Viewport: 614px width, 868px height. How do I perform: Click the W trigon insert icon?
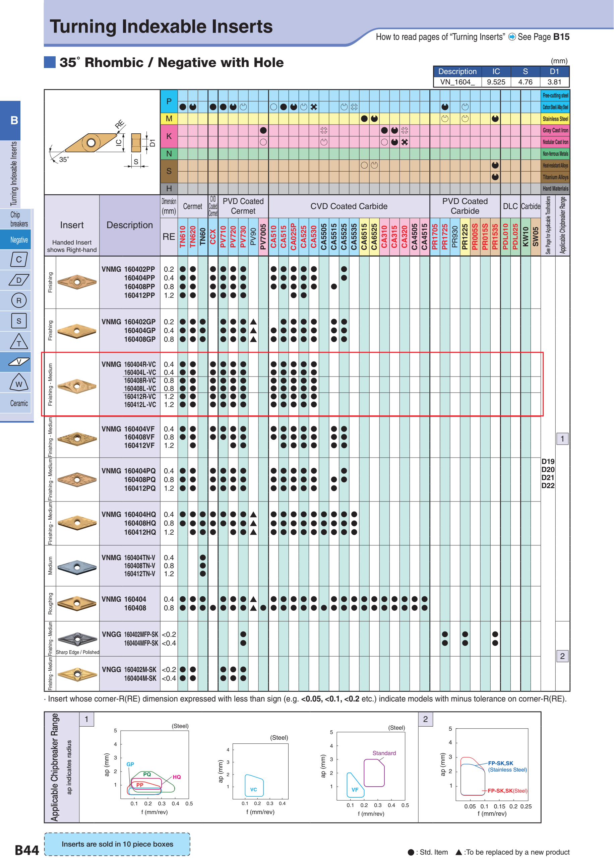coord(18,383)
